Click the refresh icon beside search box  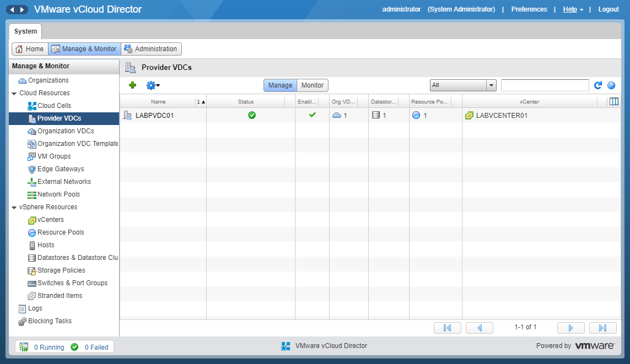[598, 85]
